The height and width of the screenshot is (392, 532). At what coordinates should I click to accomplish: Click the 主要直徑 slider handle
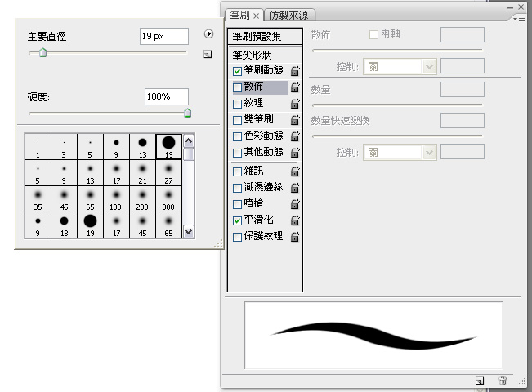(42, 52)
